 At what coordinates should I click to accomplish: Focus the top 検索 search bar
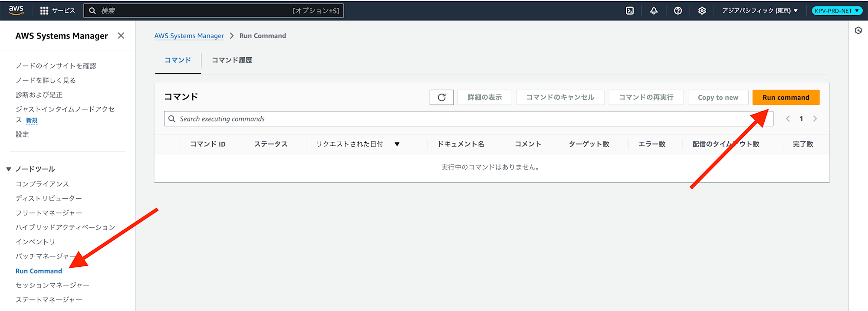tap(214, 10)
